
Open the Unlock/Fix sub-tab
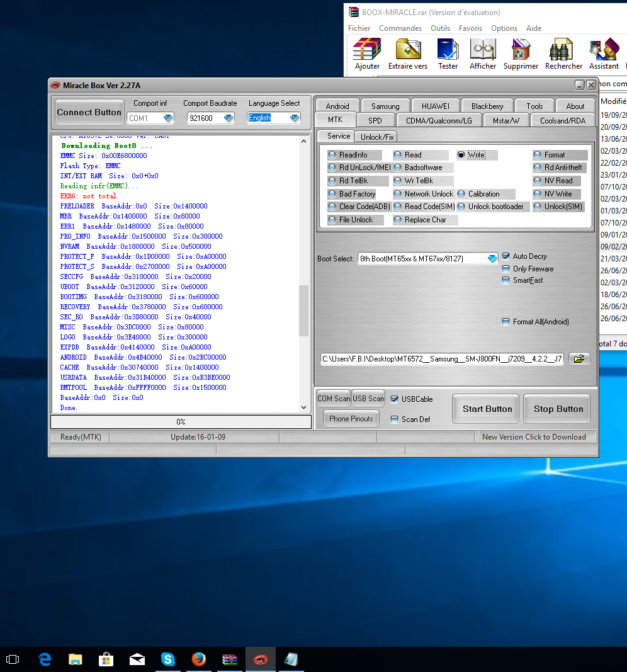(x=377, y=137)
